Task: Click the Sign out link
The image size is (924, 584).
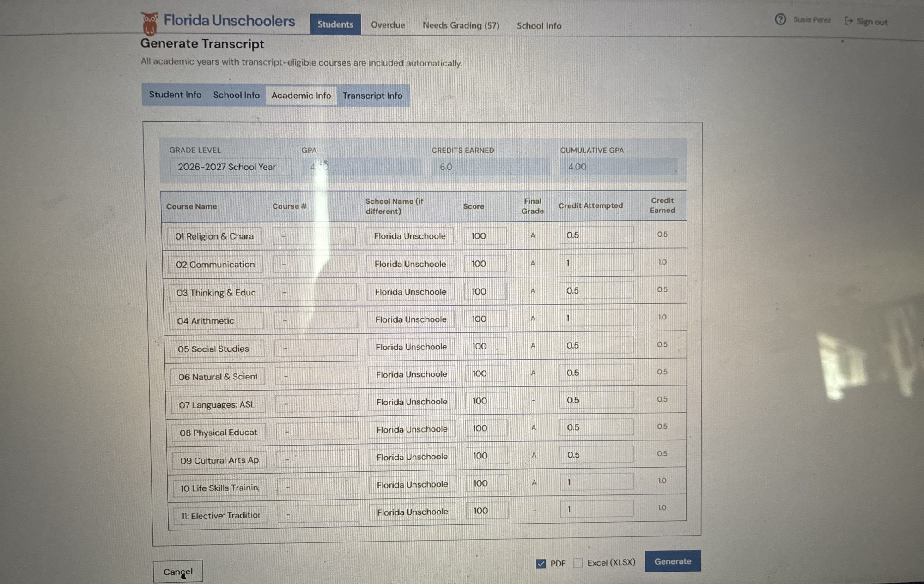Action: click(871, 22)
